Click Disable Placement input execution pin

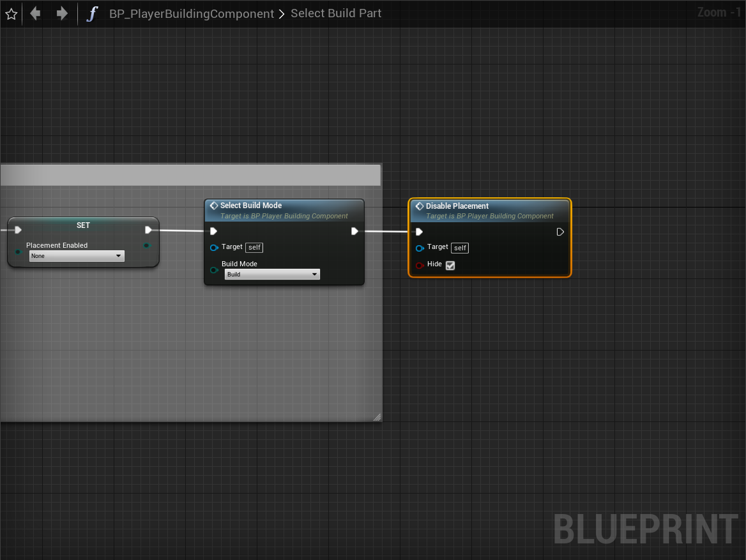[x=419, y=232]
